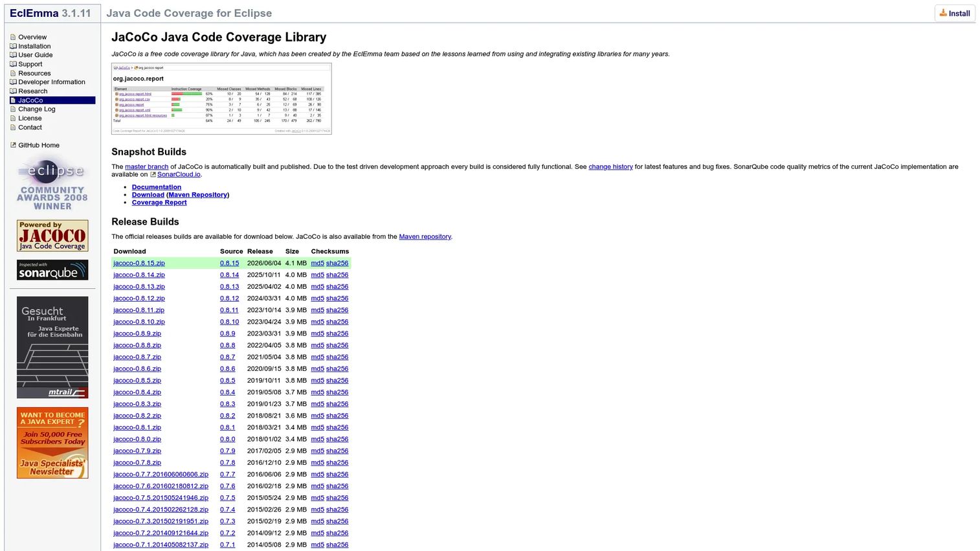Open the License sidebar entry
Viewport: 980px width, 551px height.
[30, 118]
